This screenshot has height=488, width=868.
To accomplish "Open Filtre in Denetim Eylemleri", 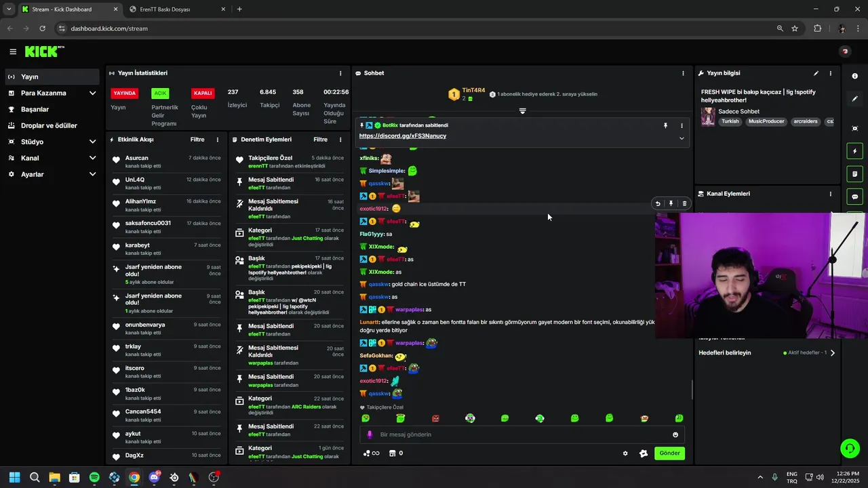I will [321, 140].
